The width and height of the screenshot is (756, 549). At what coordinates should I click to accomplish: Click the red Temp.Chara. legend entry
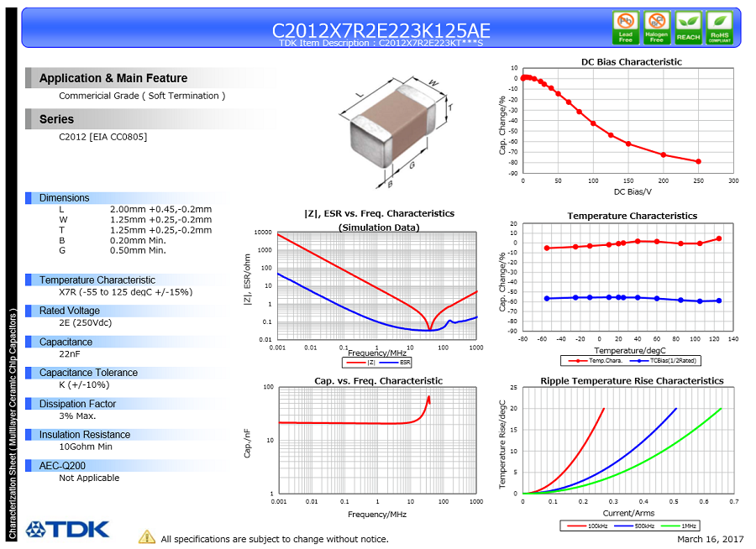pyautogui.click(x=596, y=360)
